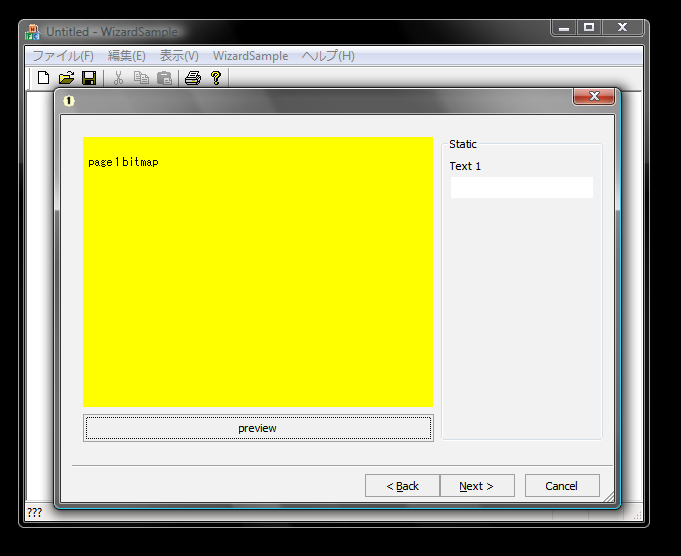The width and height of the screenshot is (681, 556).
Task: Click the 'Static' group label
Action: click(463, 144)
